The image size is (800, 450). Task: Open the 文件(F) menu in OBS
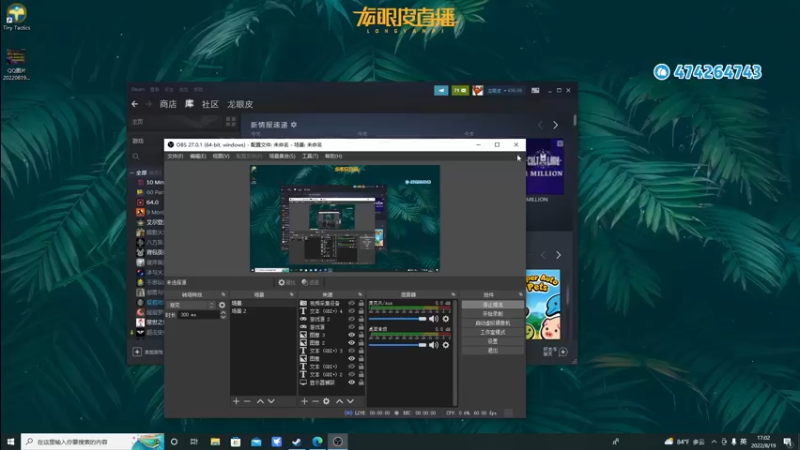pos(175,156)
